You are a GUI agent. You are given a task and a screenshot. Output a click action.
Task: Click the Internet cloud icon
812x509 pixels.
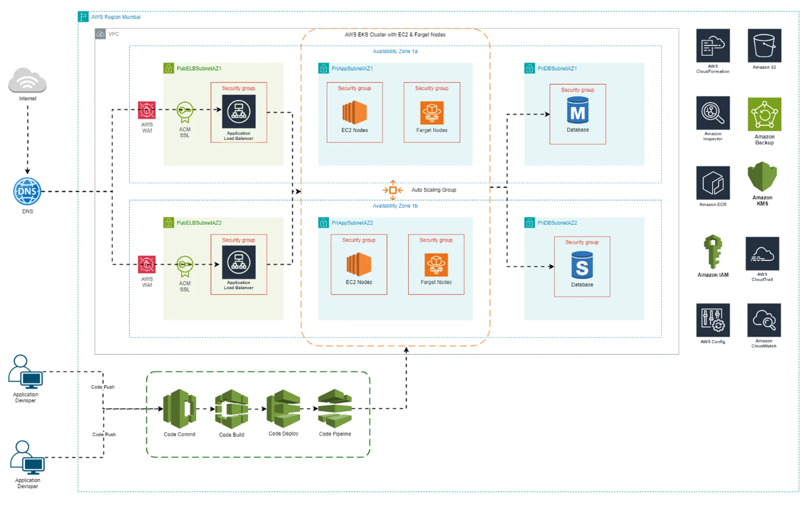click(x=27, y=80)
